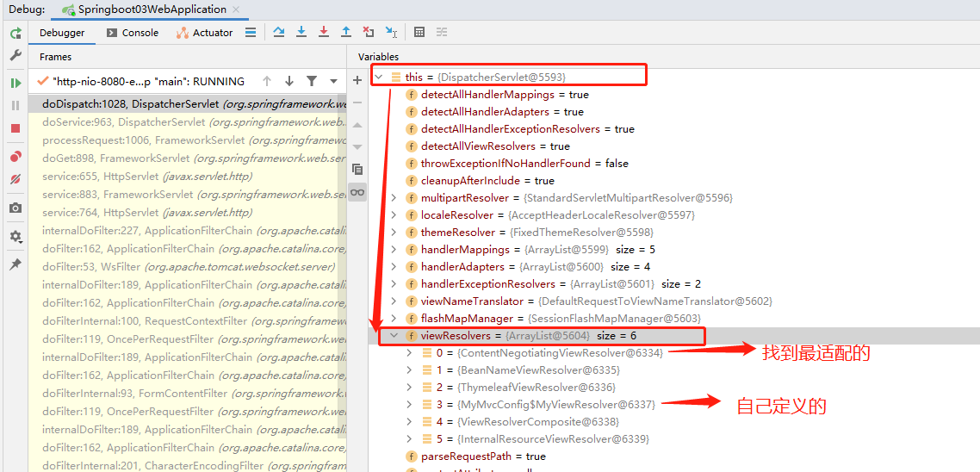Click the Step Out icon
The width and height of the screenshot is (980, 472).
345,33
